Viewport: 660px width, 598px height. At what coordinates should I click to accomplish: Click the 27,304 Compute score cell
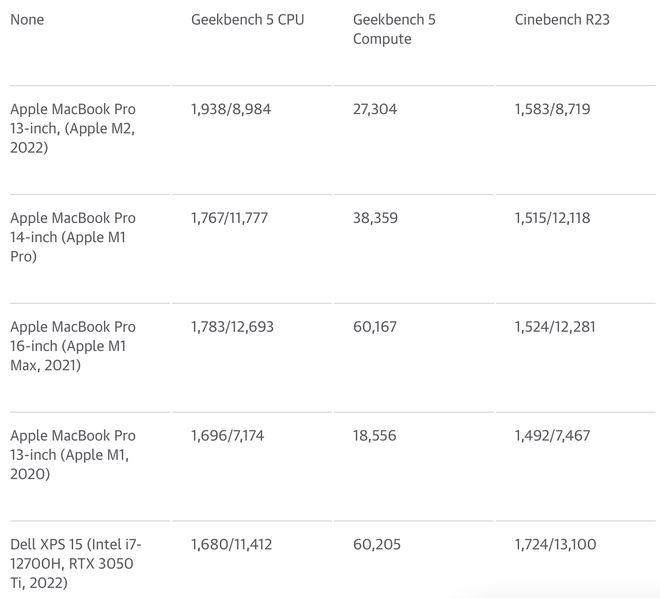click(375, 109)
